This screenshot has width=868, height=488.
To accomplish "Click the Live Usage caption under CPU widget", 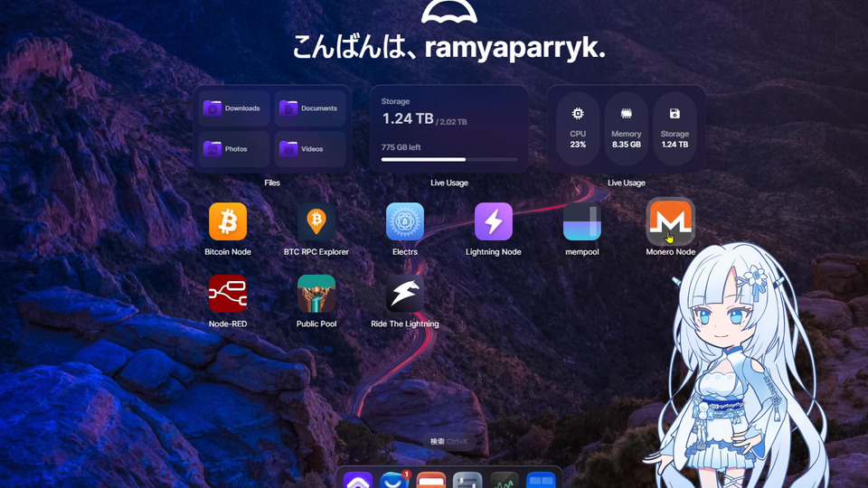I will pyautogui.click(x=626, y=183).
